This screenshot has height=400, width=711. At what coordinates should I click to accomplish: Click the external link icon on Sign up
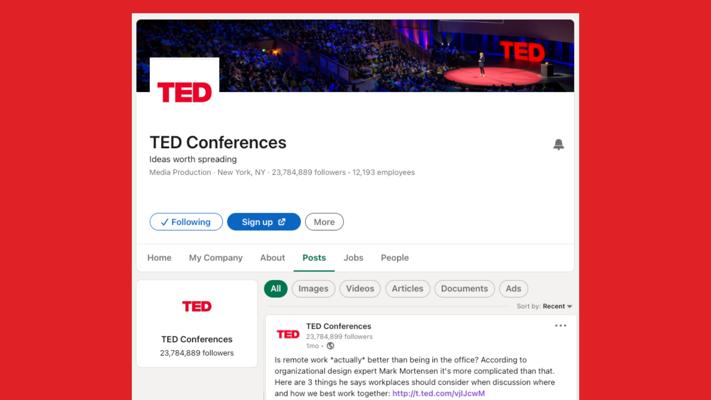click(x=282, y=222)
